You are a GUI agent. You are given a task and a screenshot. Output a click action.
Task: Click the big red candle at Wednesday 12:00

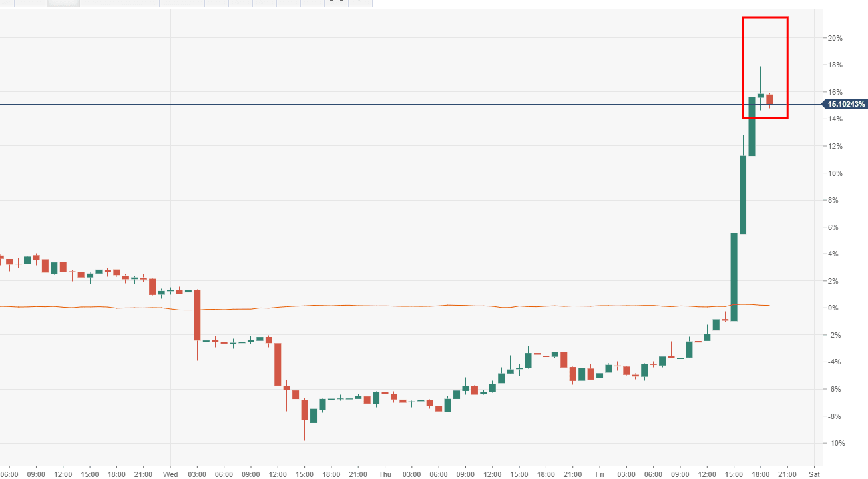pos(278,364)
